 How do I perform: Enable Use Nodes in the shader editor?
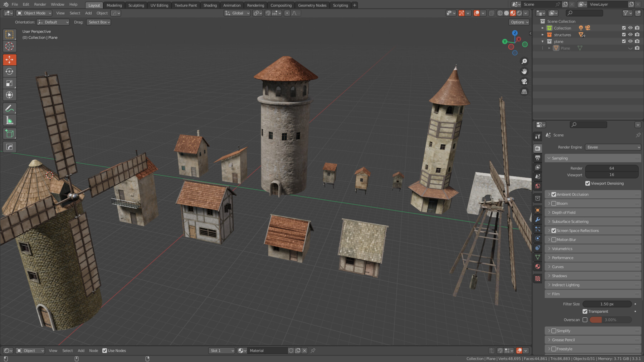click(x=105, y=351)
